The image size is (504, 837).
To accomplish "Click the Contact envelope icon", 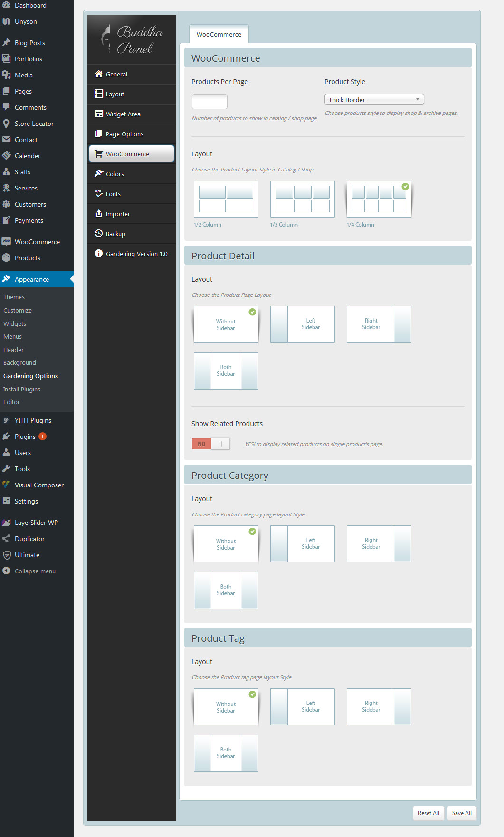I will pyautogui.click(x=6, y=140).
